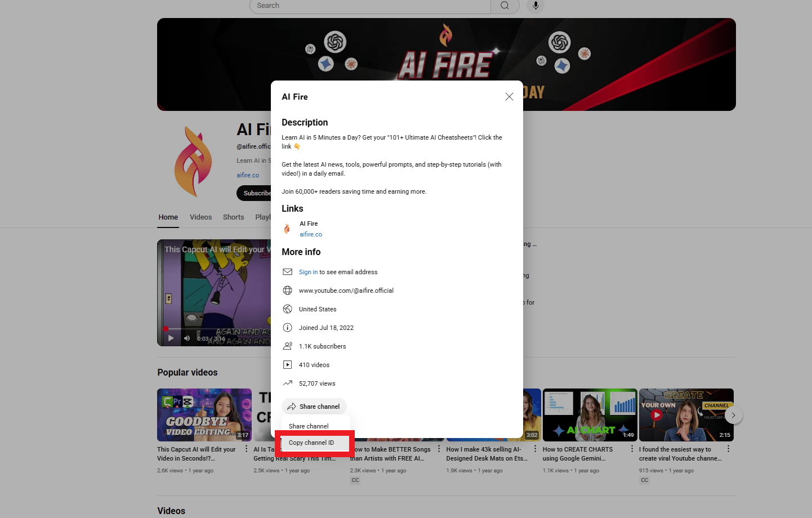This screenshot has height=518, width=812.
Task: Click the 52,707 views text
Action: point(317,383)
